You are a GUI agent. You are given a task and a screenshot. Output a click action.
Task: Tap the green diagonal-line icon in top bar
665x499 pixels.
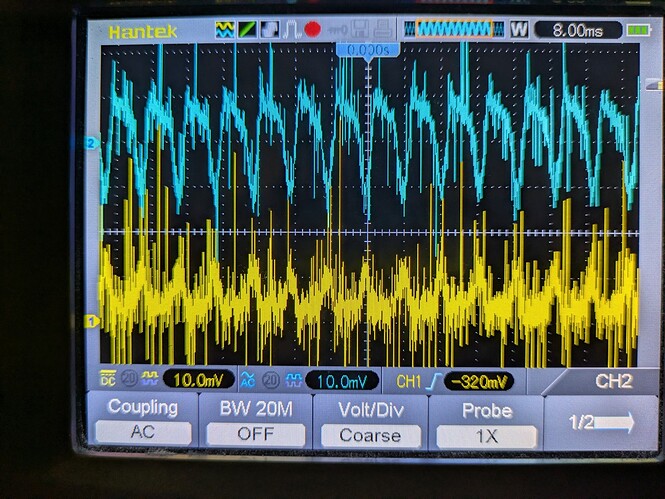[247, 30]
